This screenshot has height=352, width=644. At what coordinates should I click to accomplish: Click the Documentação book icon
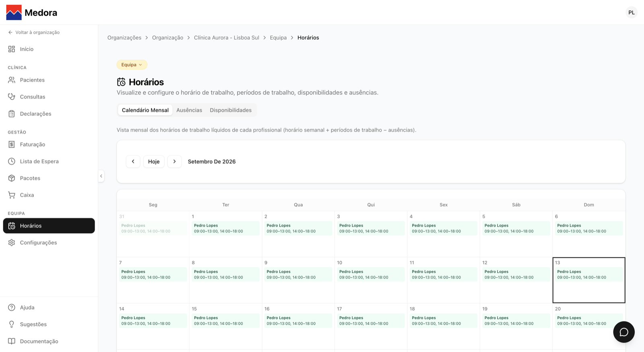[12, 341]
